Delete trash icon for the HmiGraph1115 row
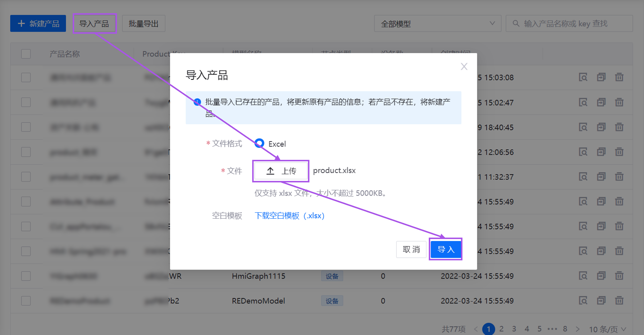This screenshot has width=644, height=335. (x=619, y=276)
